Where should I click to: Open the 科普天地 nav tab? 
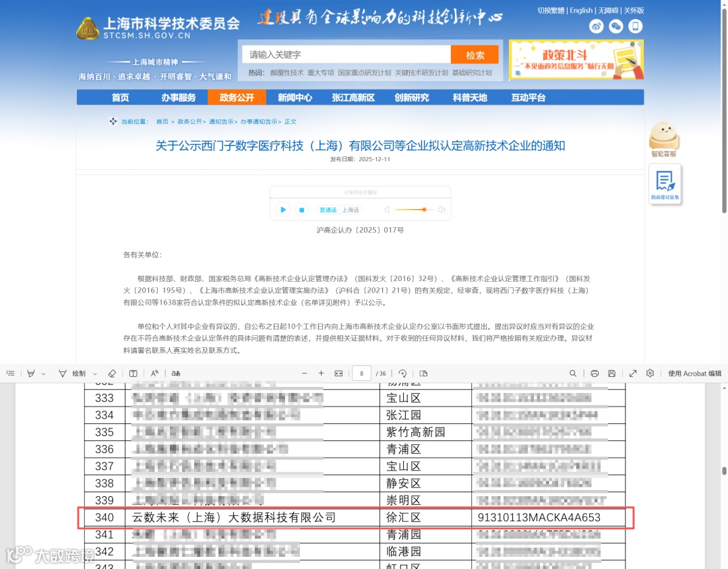click(470, 98)
